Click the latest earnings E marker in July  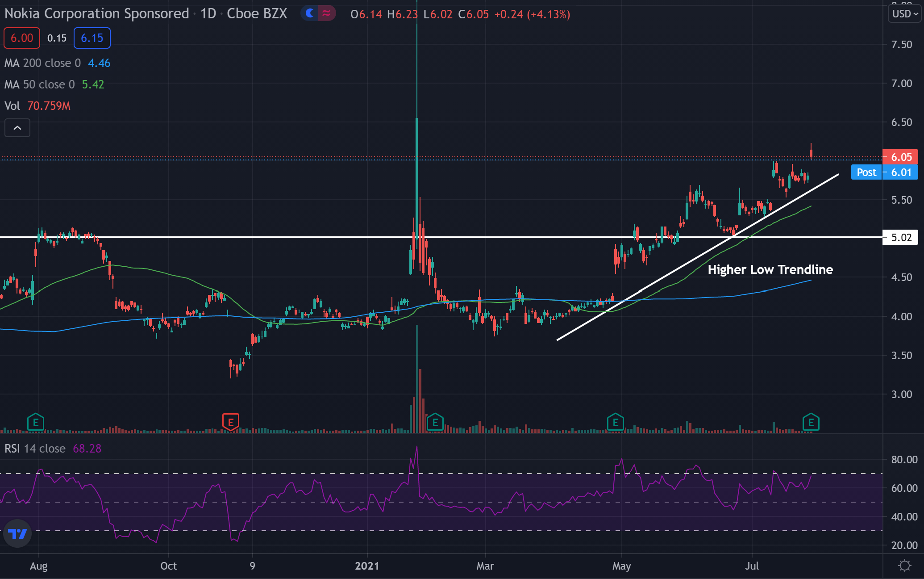(x=811, y=422)
